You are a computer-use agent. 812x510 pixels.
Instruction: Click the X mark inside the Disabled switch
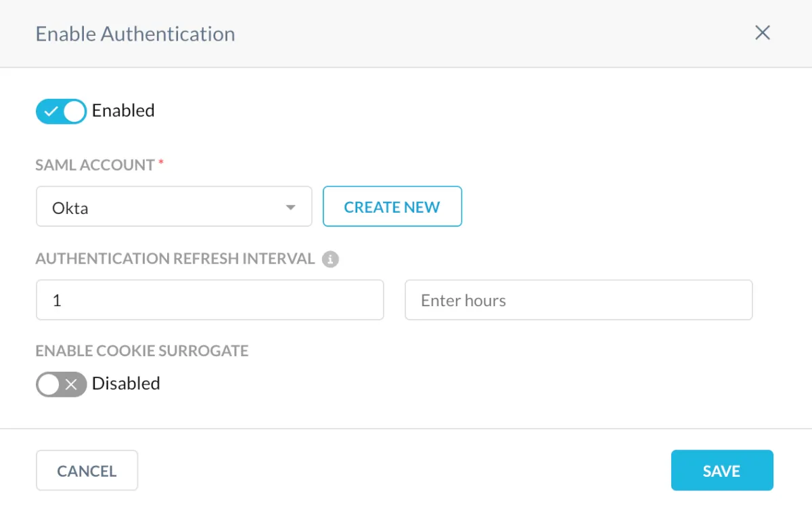tap(71, 385)
